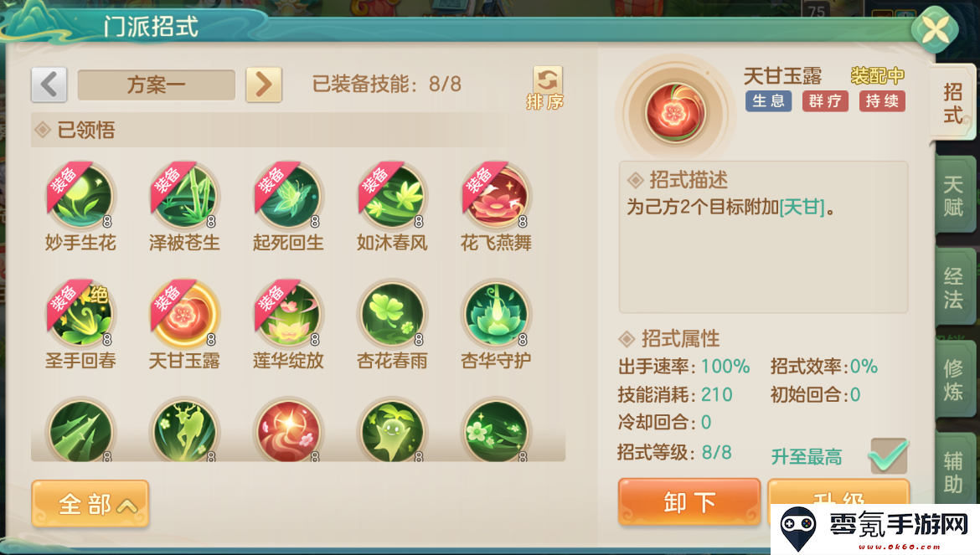This screenshot has width=980, height=555.
Task: Open the 修炼 side tab
Action: (x=954, y=379)
